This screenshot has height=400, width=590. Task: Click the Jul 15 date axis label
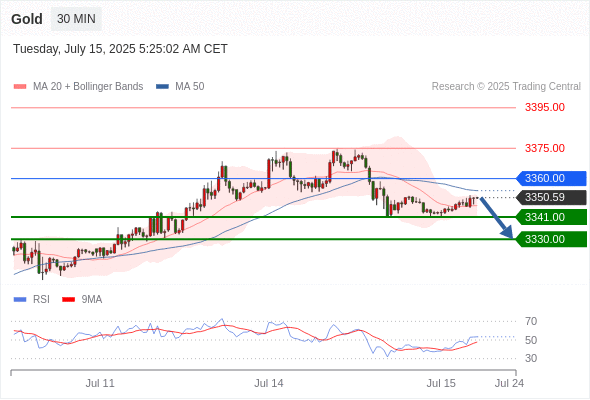point(441,383)
